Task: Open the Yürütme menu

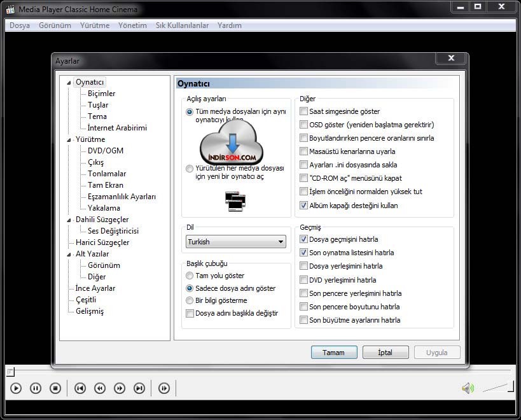Action: click(x=95, y=25)
